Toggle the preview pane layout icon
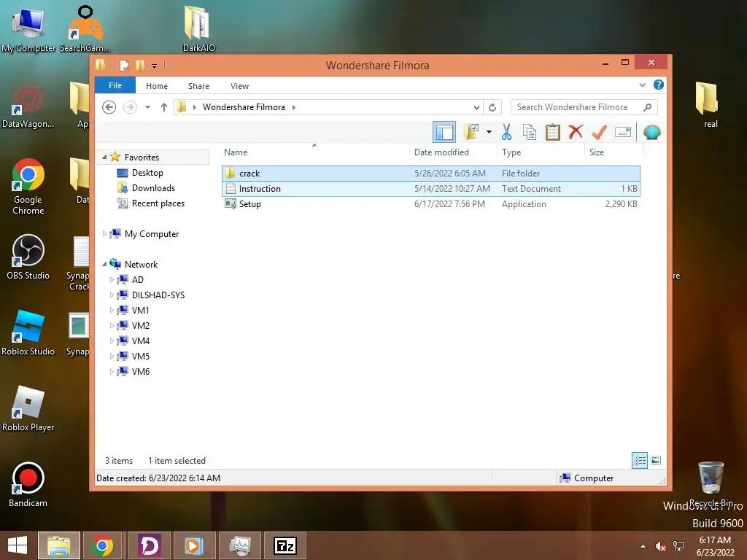 [444, 132]
